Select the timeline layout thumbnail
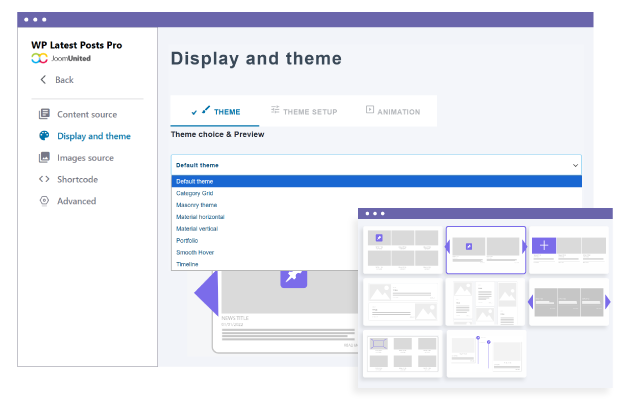 coord(486,354)
